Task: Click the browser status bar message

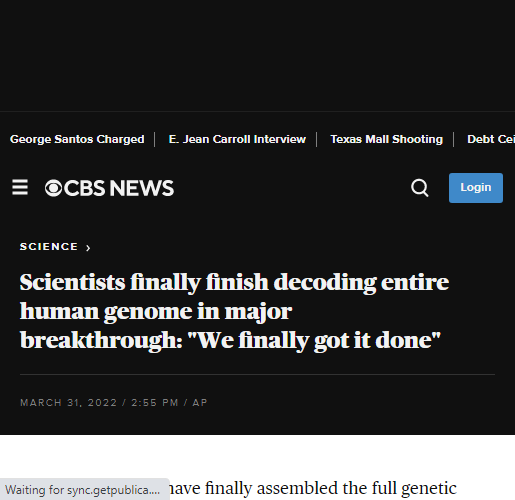Action: (85, 489)
